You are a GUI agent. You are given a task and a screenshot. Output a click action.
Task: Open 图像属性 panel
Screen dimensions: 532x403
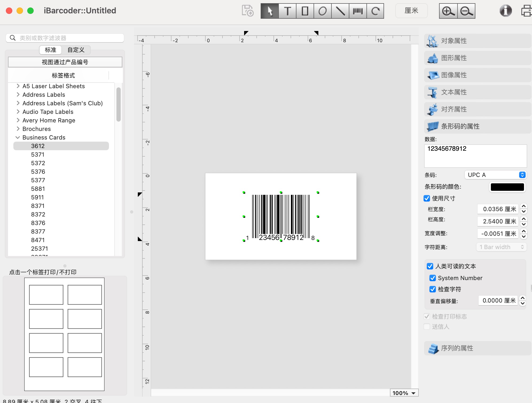pyautogui.click(x=478, y=75)
